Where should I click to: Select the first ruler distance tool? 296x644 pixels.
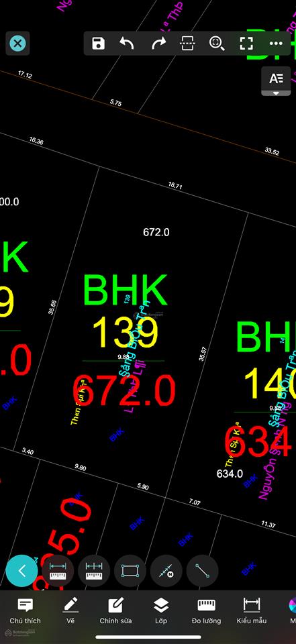point(58,570)
